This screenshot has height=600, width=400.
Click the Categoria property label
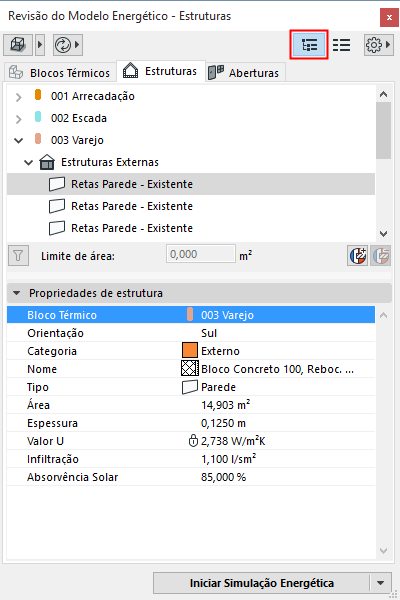pyautogui.click(x=52, y=351)
